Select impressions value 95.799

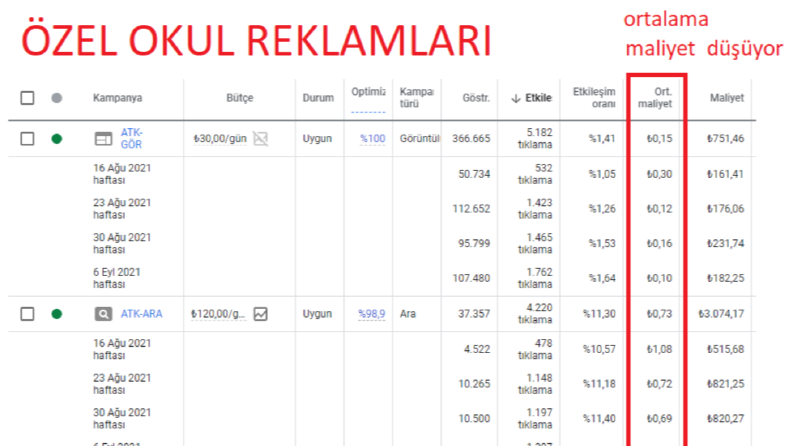474,244
